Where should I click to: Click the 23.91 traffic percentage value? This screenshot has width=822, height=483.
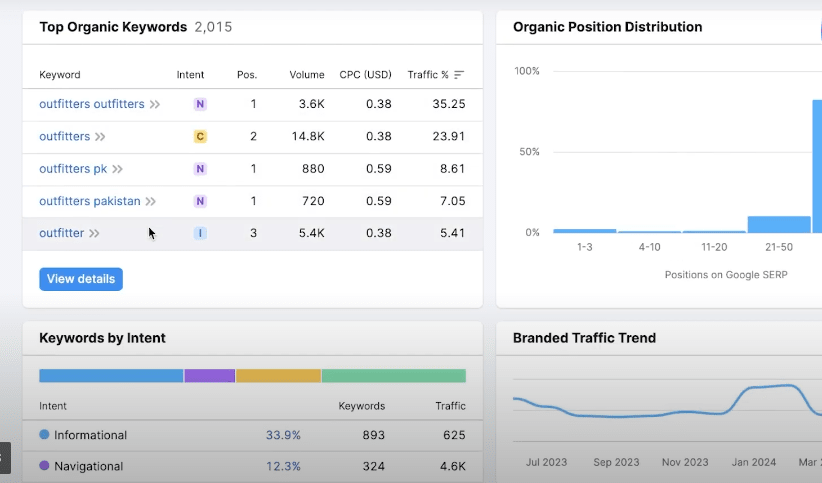tap(449, 136)
